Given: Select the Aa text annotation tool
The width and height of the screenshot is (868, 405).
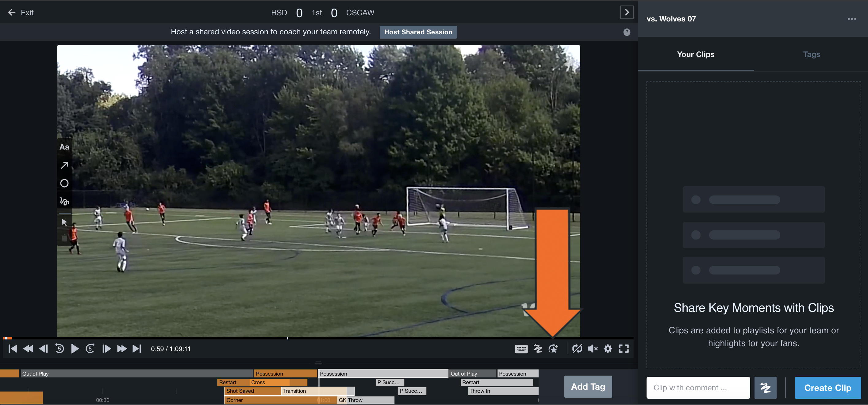Looking at the screenshot, I should (x=64, y=146).
